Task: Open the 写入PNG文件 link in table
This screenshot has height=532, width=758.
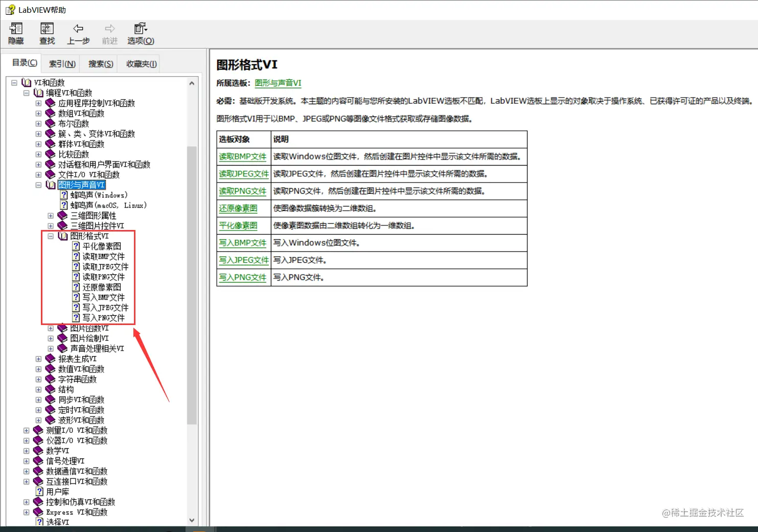Action: 243,277
